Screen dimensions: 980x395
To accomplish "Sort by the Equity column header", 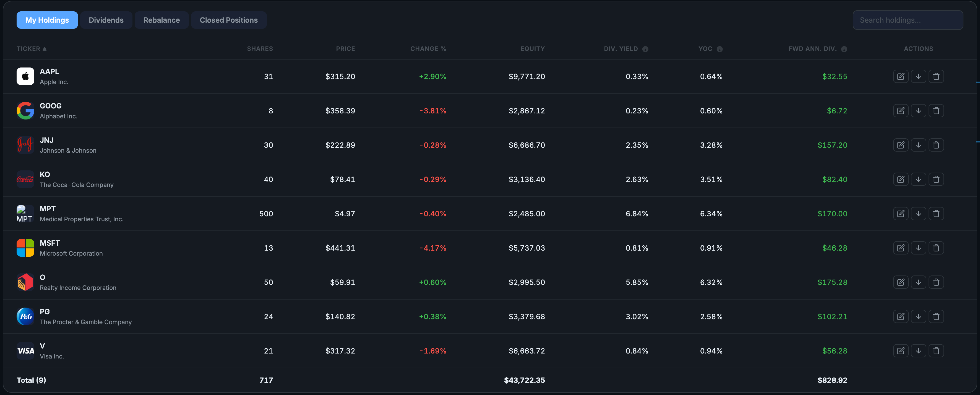I will click(533, 49).
